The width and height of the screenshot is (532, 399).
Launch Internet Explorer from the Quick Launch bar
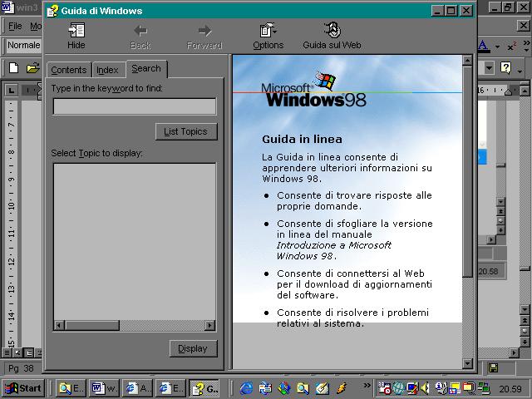(247, 388)
